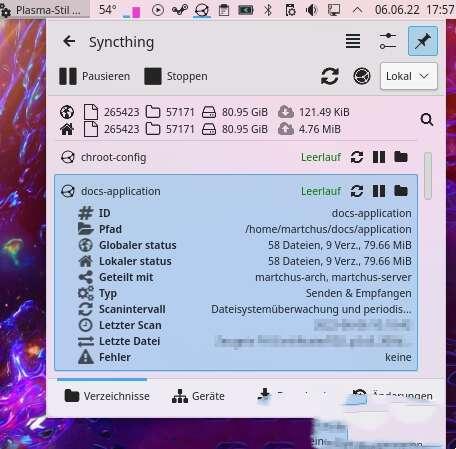Click the search magnifier icon
This screenshot has height=449, width=456.
[x=427, y=119]
